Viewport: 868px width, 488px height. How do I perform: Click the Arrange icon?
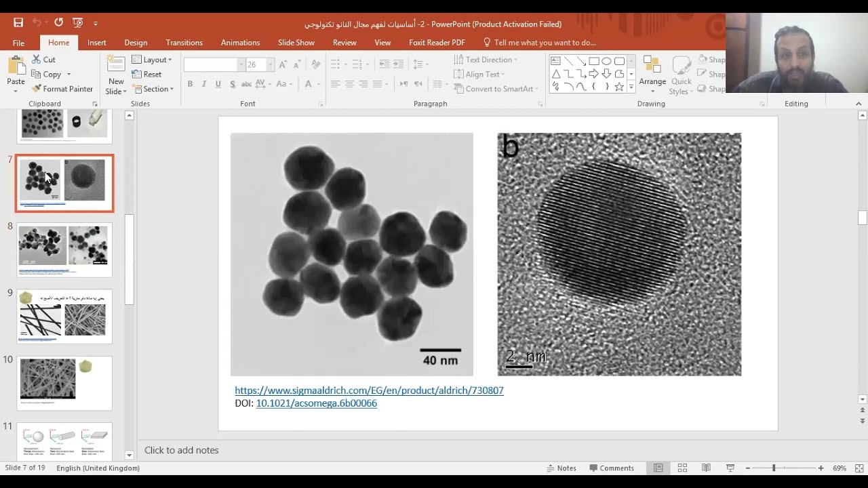pos(652,65)
